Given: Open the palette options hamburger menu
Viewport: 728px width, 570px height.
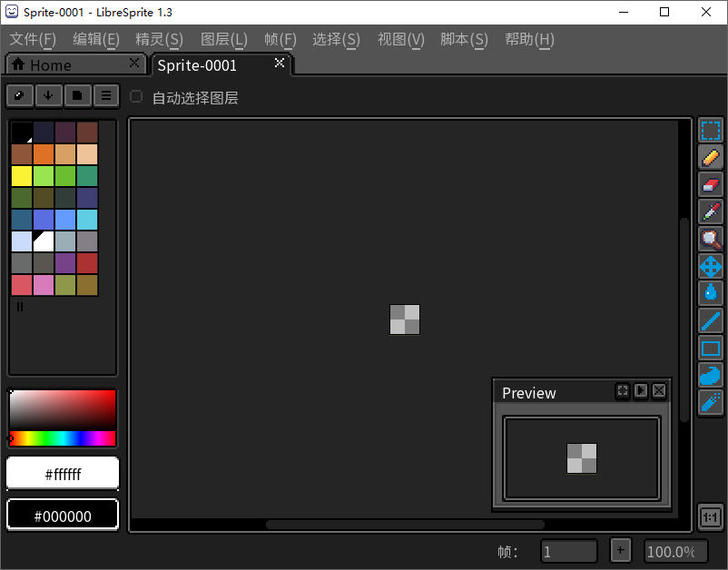Looking at the screenshot, I should [x=106, y=95].
